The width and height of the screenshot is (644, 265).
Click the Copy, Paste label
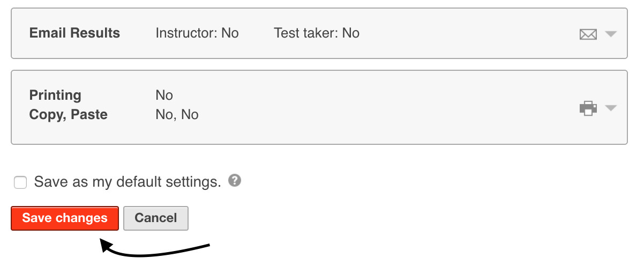68,114
